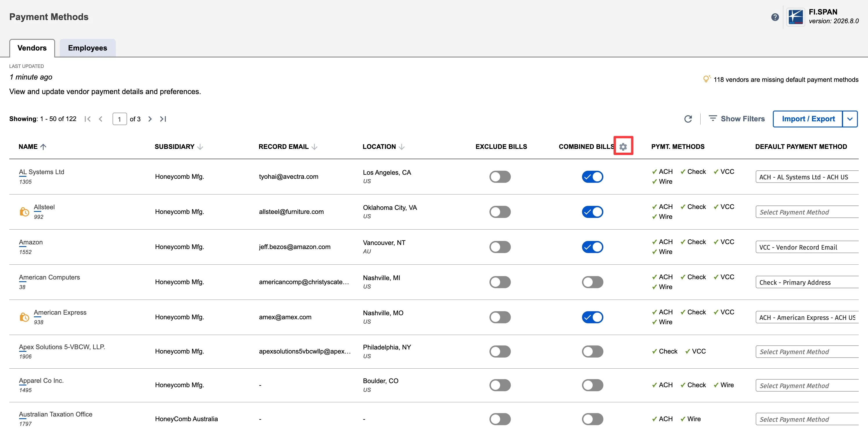The width and height of the screenshot is (868, 429).
Task: Open the Amazon vendor link
Action: (x=31, y=242)
